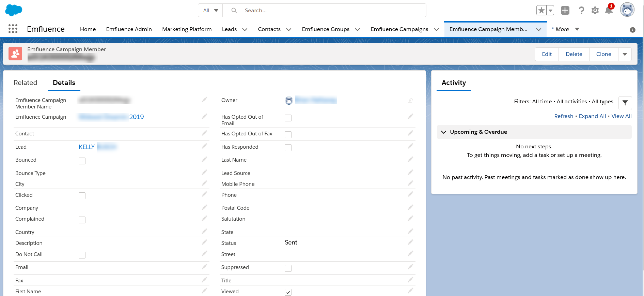Toggle the Clicked checkbox
644x296 pixels.
pyautogui.click(x=82, y=195)
